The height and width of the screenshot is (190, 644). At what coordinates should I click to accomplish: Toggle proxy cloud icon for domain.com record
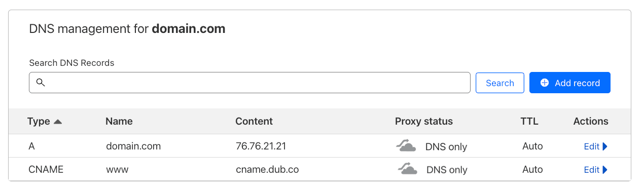(406, 146)
